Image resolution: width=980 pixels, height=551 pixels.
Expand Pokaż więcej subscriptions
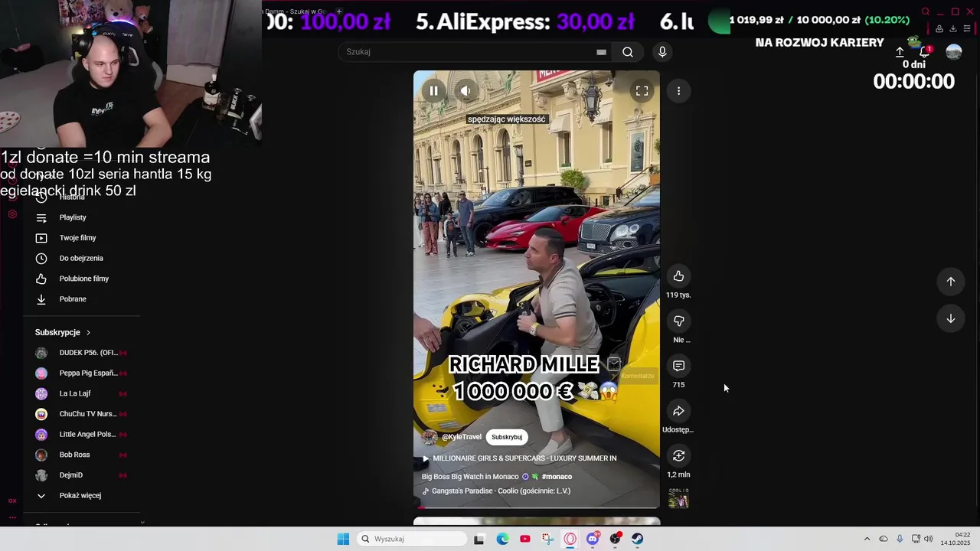click(82, 496)
